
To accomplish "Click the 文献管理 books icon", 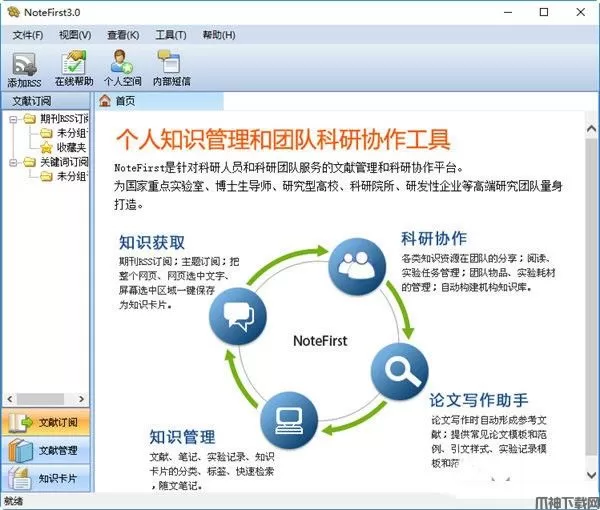I will pyautogui.click(x=21, y=450).
